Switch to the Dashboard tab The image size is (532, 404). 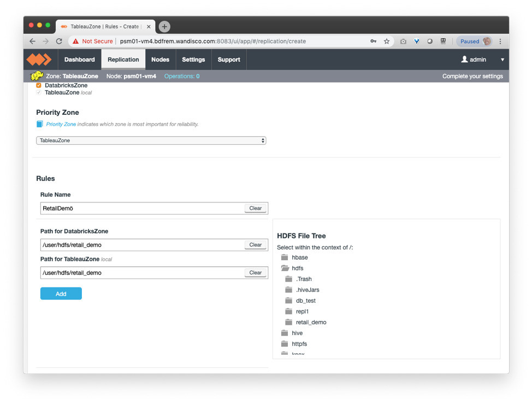(x=79, y=60)
